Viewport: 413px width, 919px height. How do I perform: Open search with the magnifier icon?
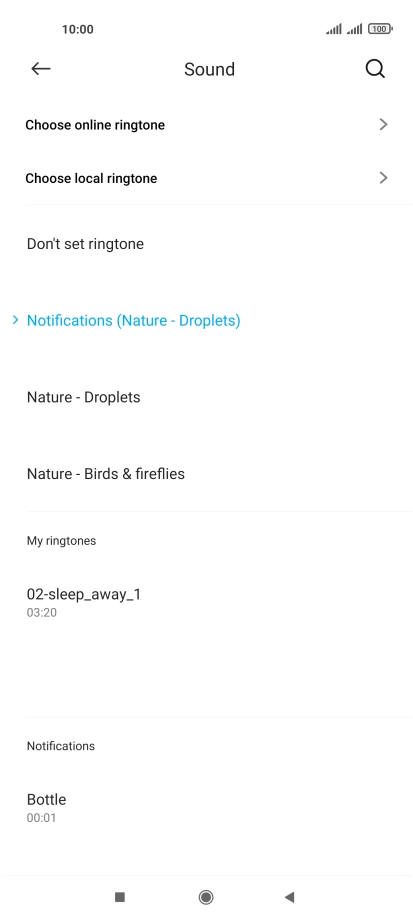pyautogui.click(x=375, y=69)
